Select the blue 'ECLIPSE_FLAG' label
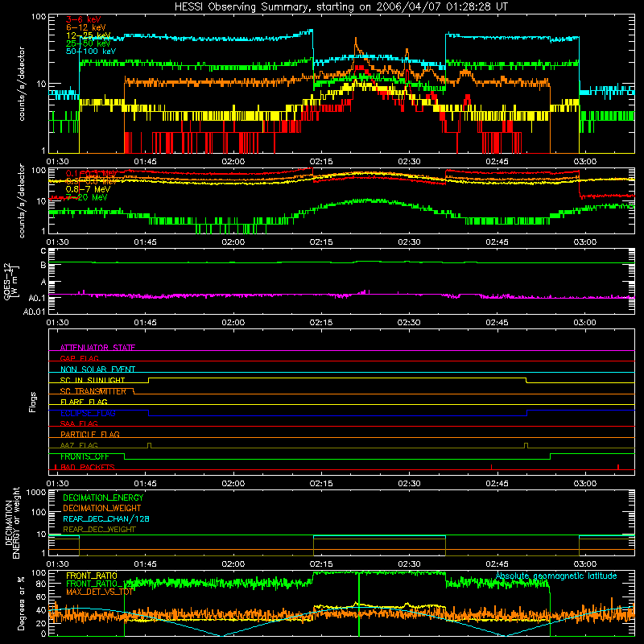This screenshot has height=644, width=644. [89, 413]
